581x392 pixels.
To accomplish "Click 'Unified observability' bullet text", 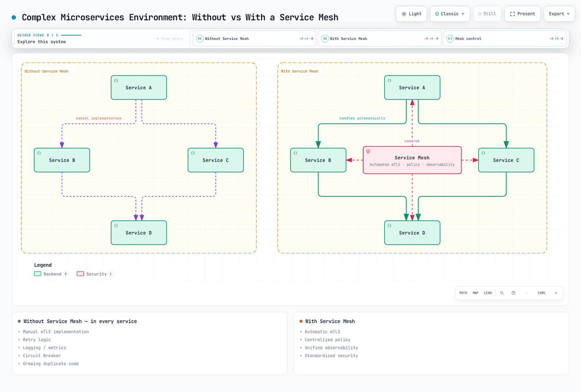I will coord(331,348).
